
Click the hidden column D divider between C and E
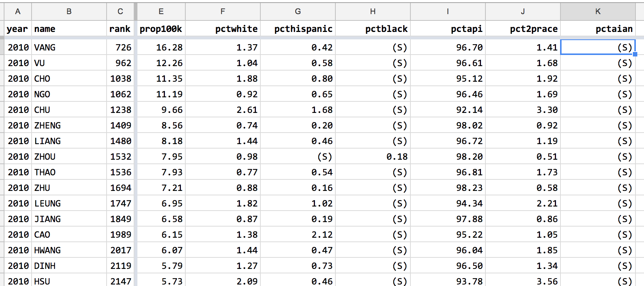coord(136,12)
